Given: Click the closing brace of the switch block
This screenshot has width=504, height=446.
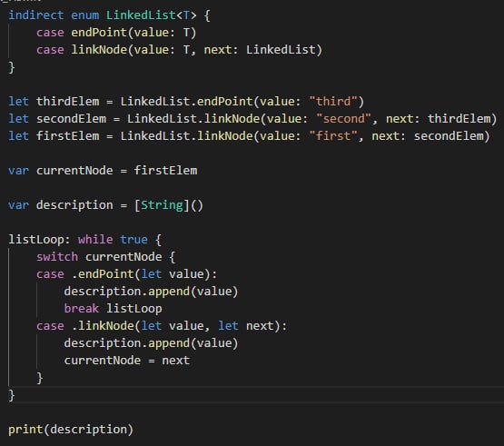Looking at the screenshot, I should point(40,378).
